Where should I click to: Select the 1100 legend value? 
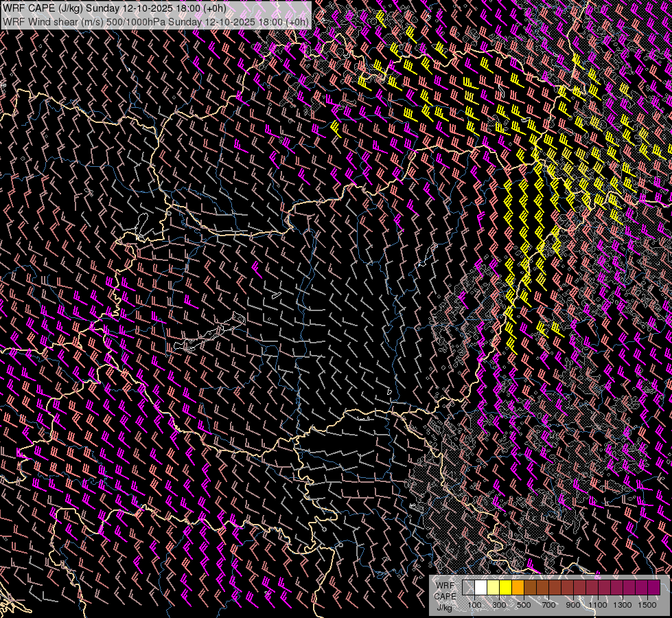click(x=598, y=605)
